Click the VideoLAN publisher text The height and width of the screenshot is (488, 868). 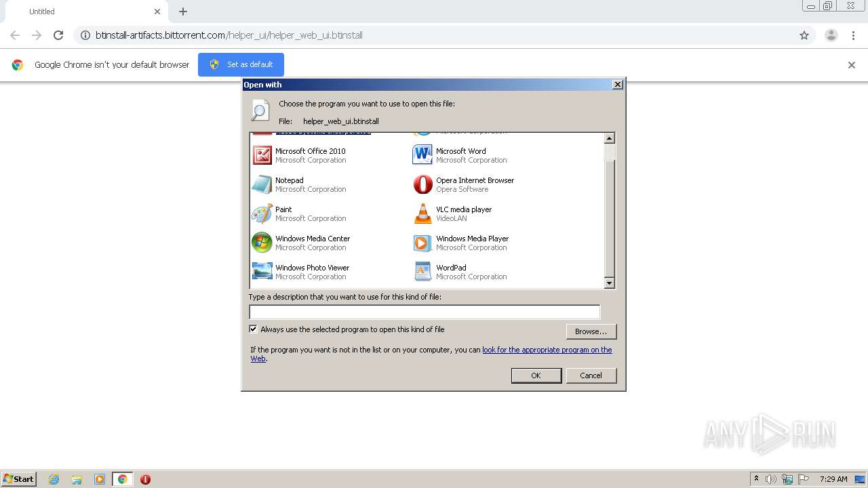coord(452,218)
